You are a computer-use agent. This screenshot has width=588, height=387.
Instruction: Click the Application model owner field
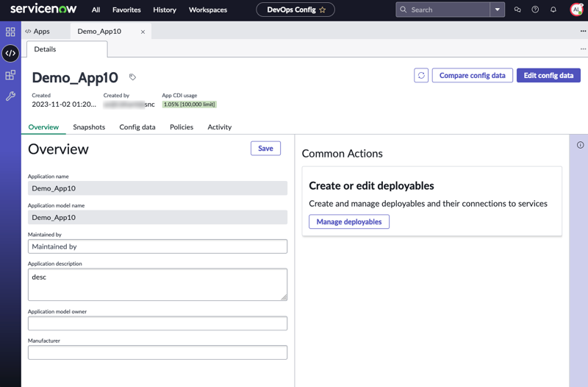click(x=157, y=323)
